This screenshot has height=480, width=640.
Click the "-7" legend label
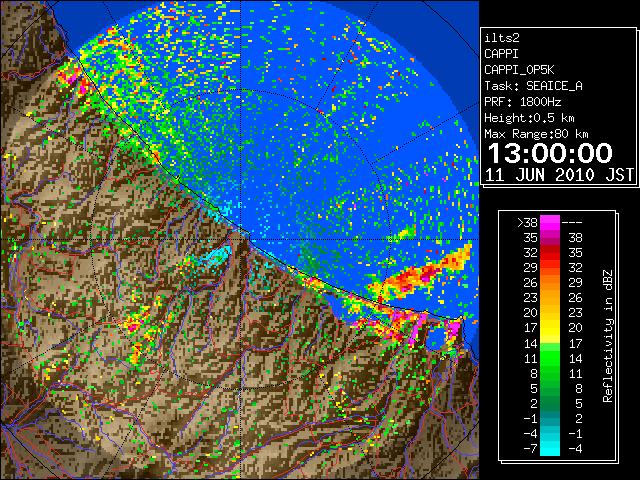click(x=530, y=449)
